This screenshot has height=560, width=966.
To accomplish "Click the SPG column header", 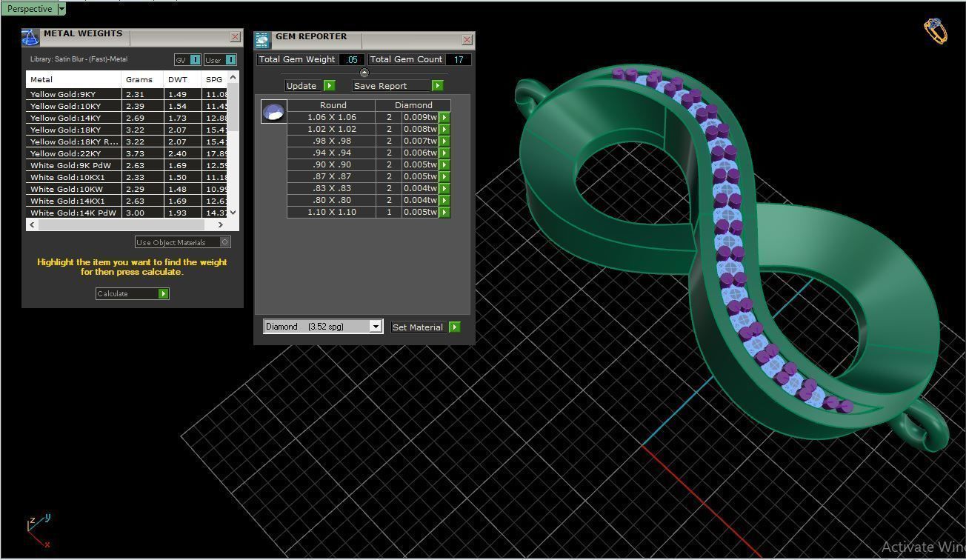I will click(x=214, y=79).
